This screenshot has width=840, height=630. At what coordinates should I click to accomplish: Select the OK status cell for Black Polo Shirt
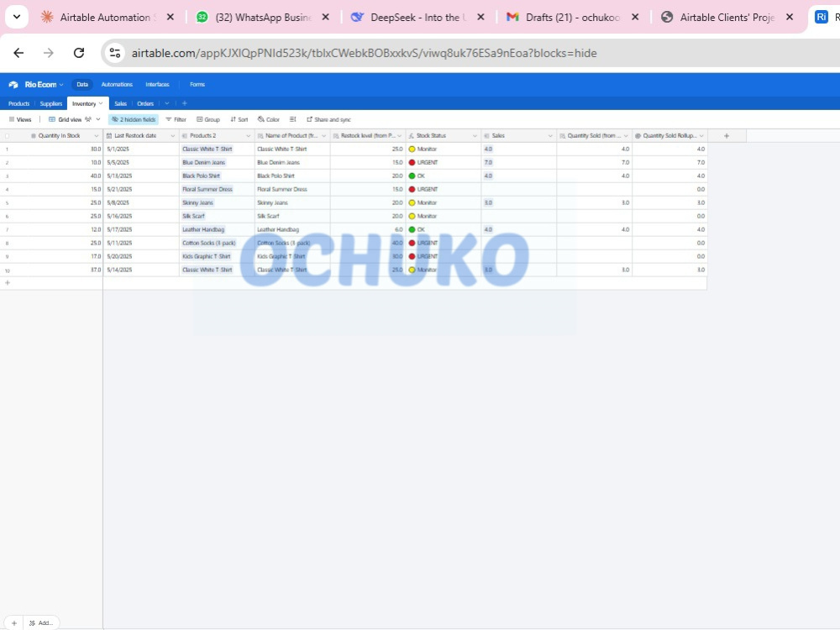coord(444,176)
